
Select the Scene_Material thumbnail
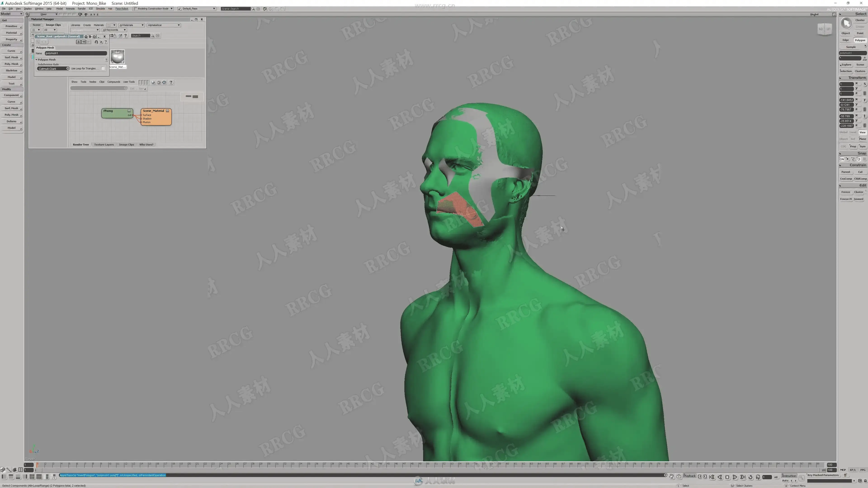(117, 57)
